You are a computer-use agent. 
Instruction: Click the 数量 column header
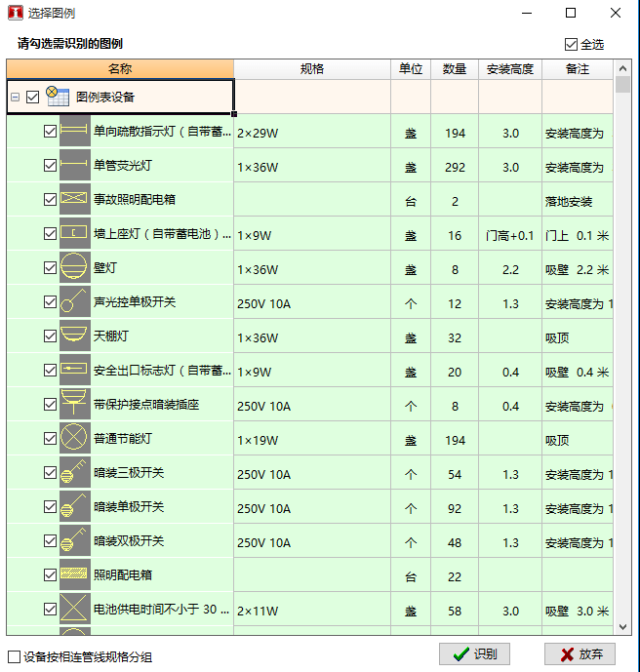[x=454, y=69]
